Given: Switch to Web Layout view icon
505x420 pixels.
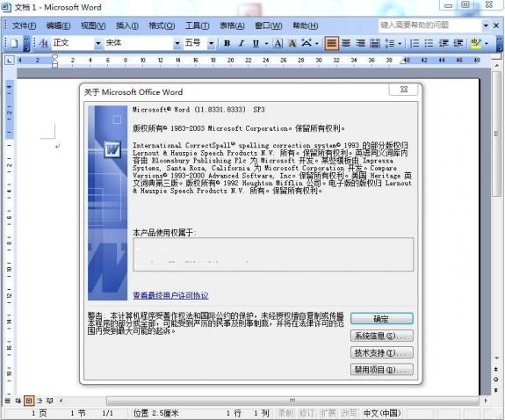Looking at the screenshot, I should (18, 401).
